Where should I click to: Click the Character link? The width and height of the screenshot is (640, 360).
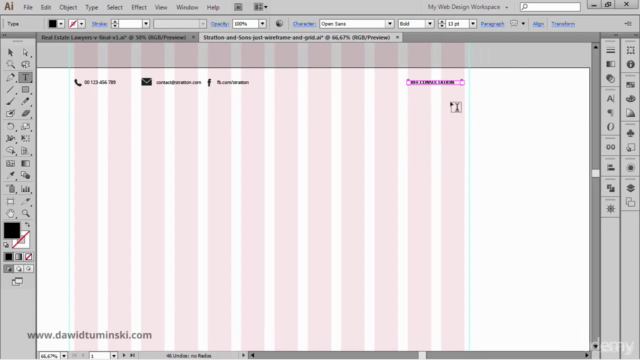304,24
